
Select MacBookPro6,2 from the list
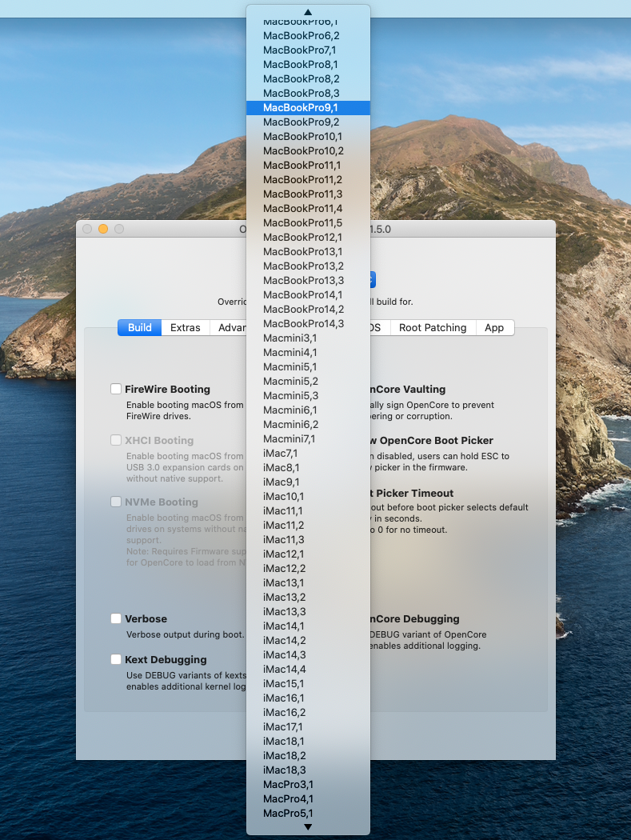[308, 36]
